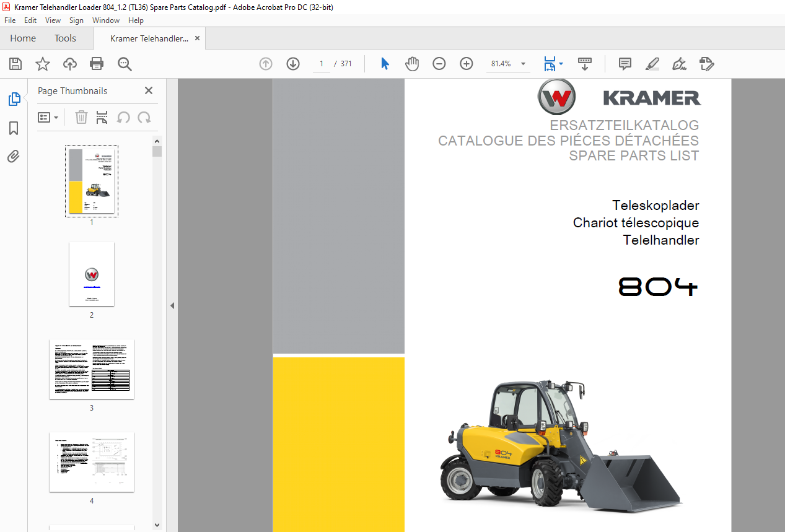This screenshot has height=532, width=785.
Task: Click the Stamp tool icon
Action: [x=707, y=64]
